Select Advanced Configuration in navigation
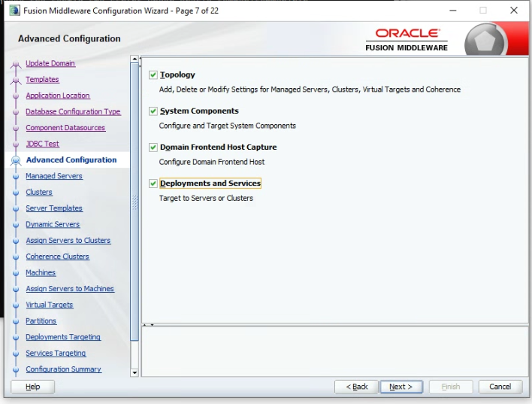The image size is (532, 404). (71, 159)
